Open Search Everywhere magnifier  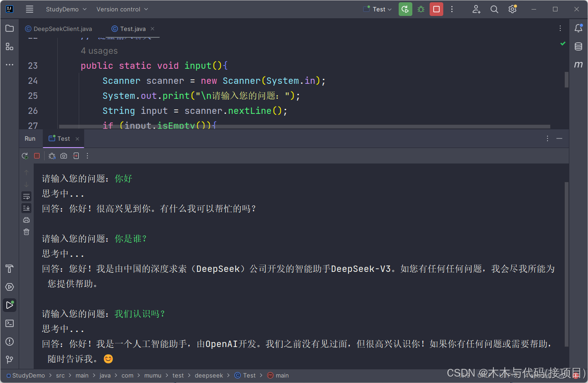pos(494,9)
